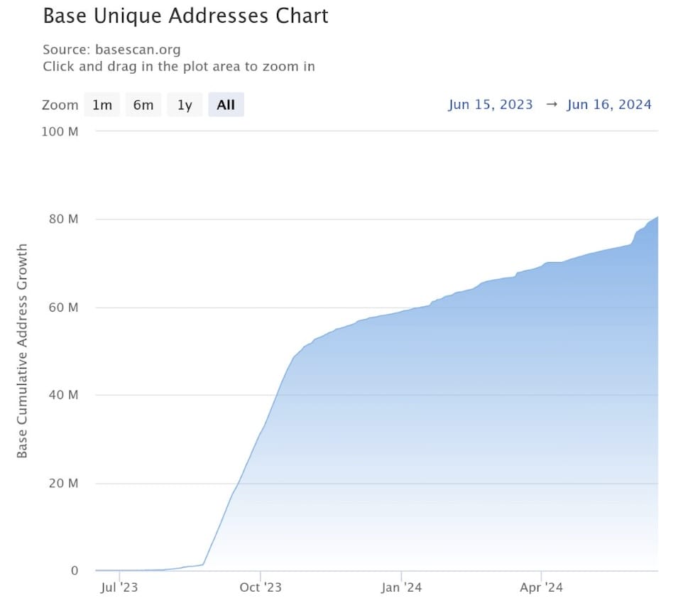Click the Base Unique Addresses Chart title

186,16
